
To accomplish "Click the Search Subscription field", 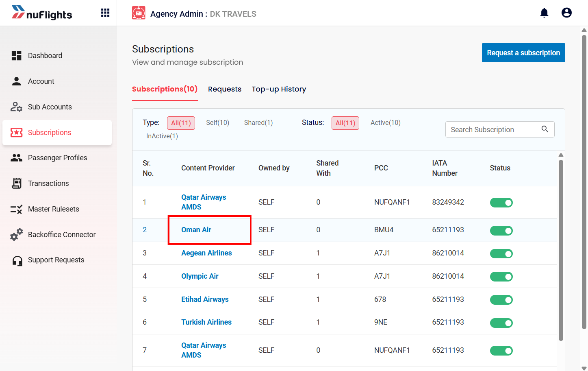I will coord(500,129).
